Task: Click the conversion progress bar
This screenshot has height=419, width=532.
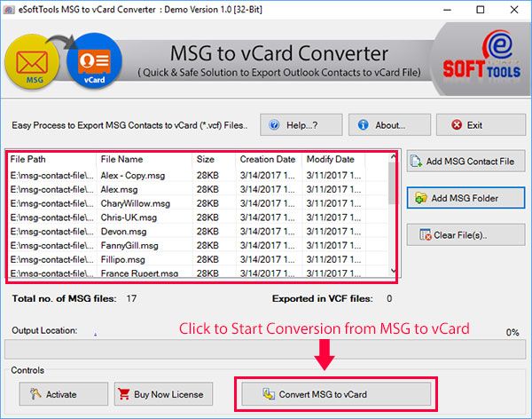Action: point(265,349)
